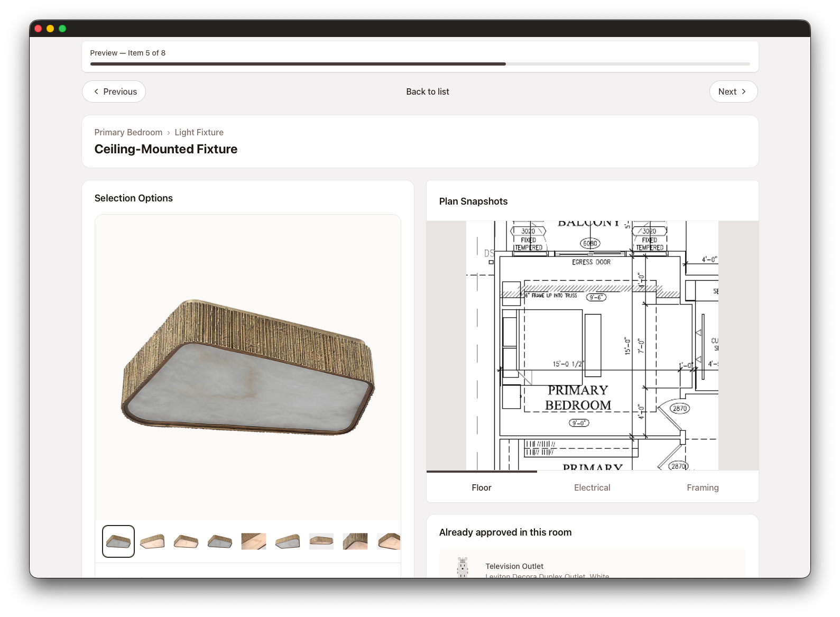Click the 'Preview — Item 5 of 8' label
Viewport: 840px width, 617px height.
[128, 53]
